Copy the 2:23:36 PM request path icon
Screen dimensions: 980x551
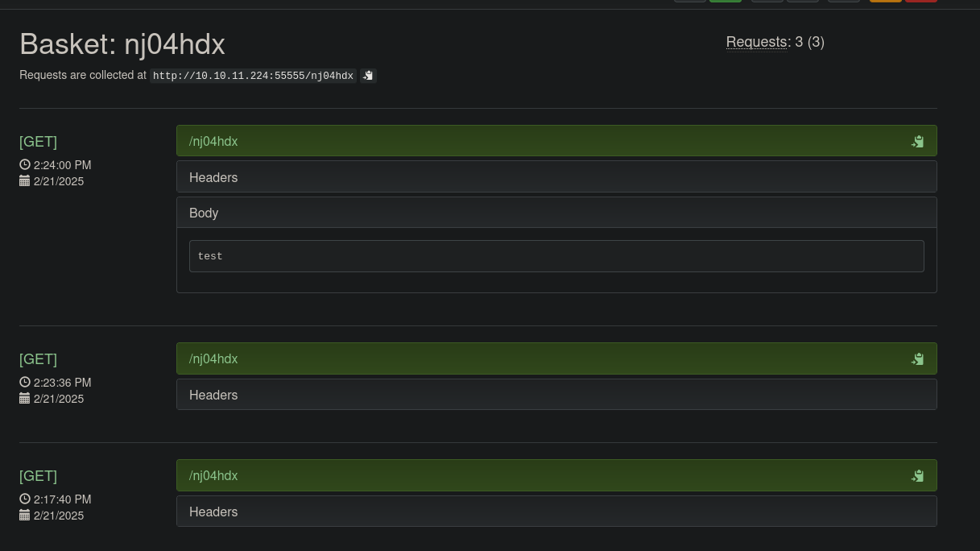point(917,359)
